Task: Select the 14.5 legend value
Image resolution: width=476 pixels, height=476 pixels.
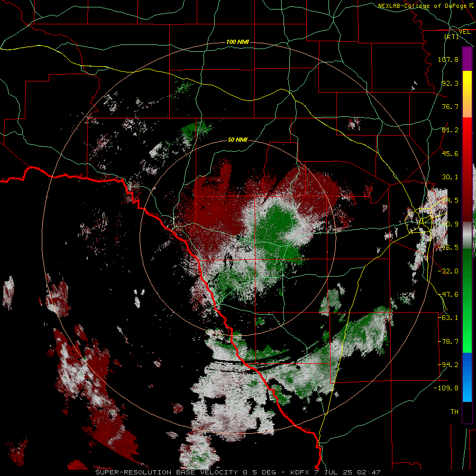Action: coord(450,200)
